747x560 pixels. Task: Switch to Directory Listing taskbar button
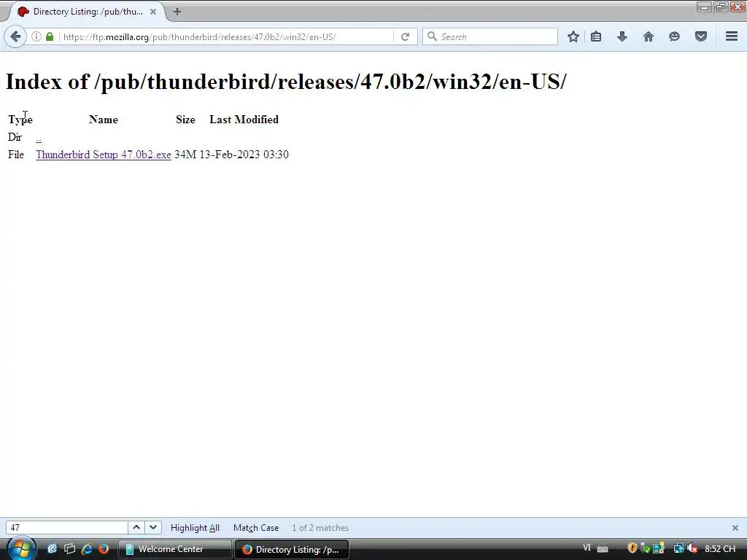click(x=292, y=550)
